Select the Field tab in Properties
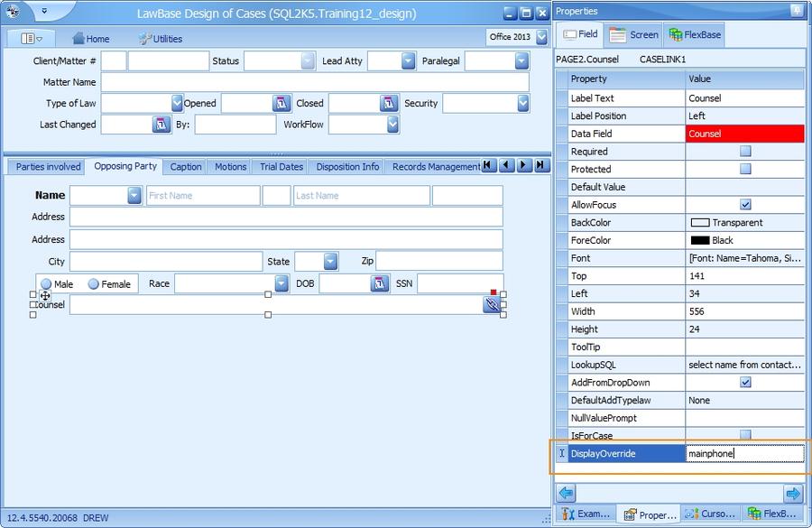Screen dimensions: 812x528 point(580,34)
